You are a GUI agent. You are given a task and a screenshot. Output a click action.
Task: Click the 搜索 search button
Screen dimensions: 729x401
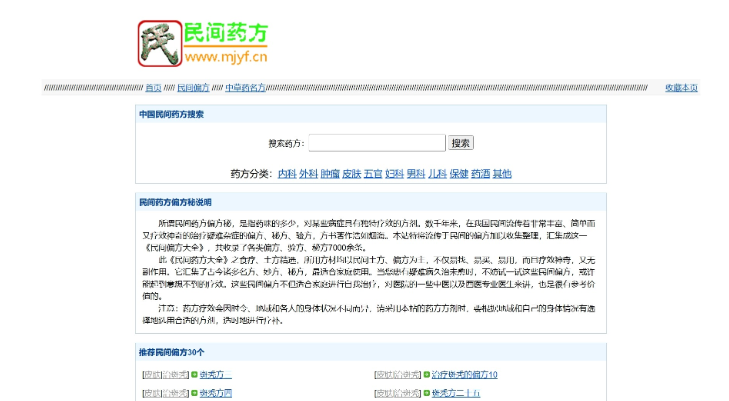click(x=461, y=143)
